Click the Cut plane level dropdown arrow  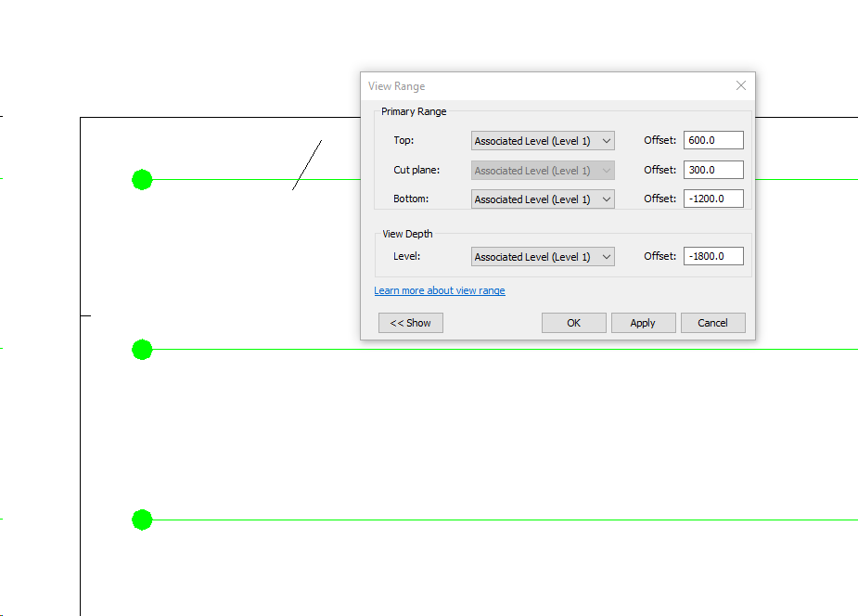coord(608,170)
